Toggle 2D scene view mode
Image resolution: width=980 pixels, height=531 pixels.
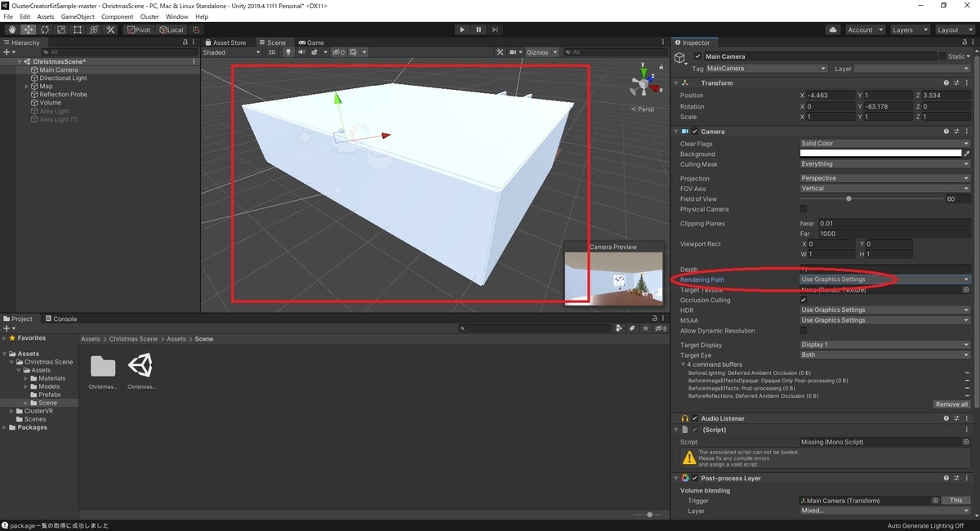(x=272, y=52)
